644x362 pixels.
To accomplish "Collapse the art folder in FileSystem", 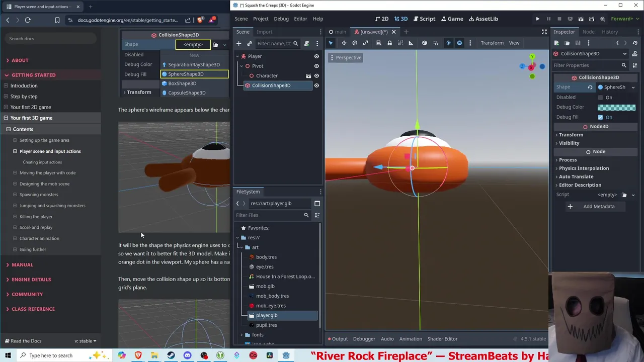I will pyautogui.click(x=240, y=247).
